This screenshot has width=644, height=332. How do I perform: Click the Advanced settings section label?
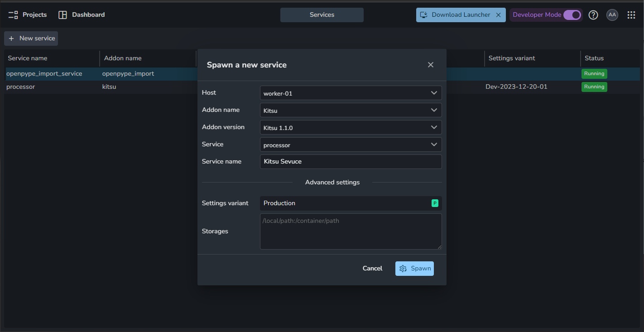[x=332, y=183]
